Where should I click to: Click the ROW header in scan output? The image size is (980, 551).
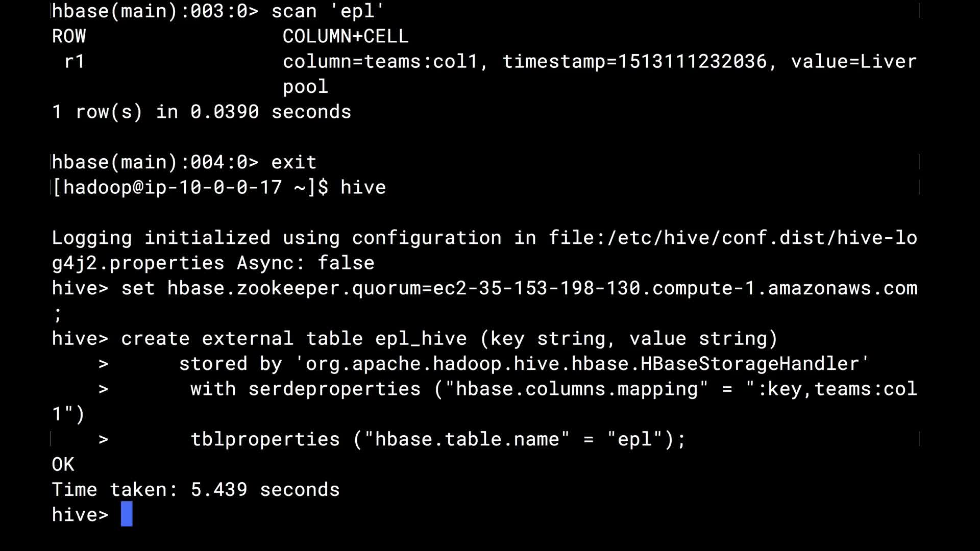(x=69, y=36)
